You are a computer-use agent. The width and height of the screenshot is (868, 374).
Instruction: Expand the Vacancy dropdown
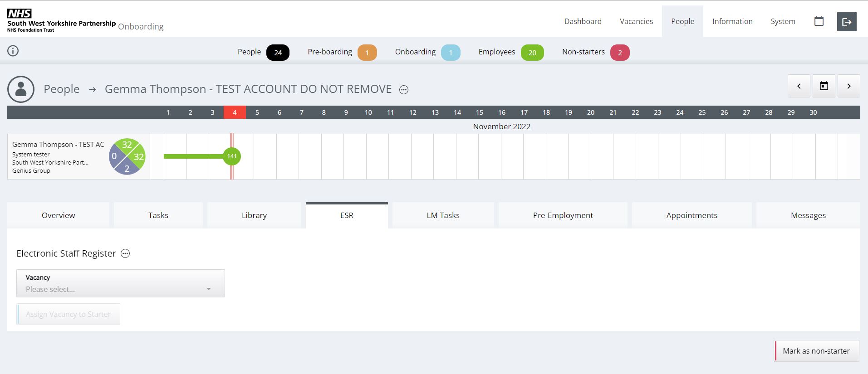coord(120,284)
